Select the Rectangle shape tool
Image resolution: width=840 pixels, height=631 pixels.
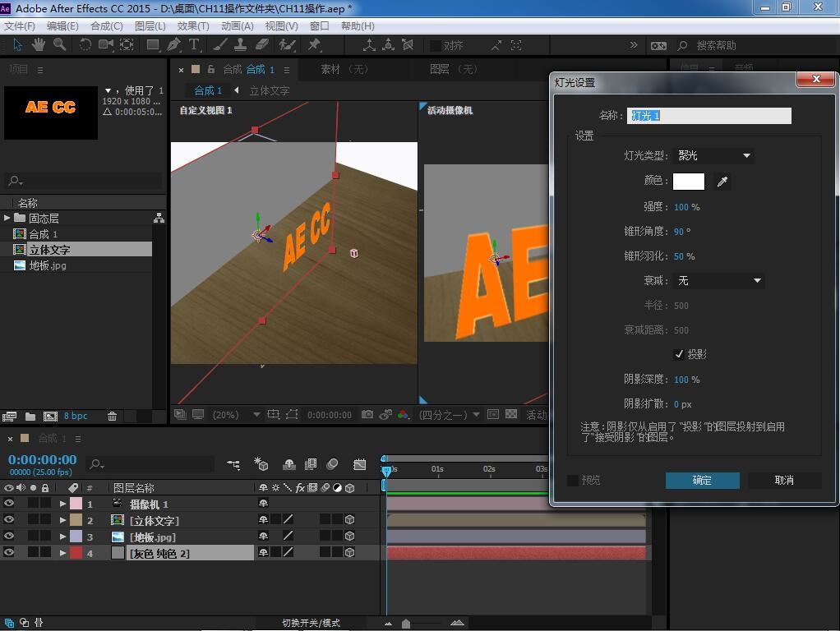coord(153,45)
